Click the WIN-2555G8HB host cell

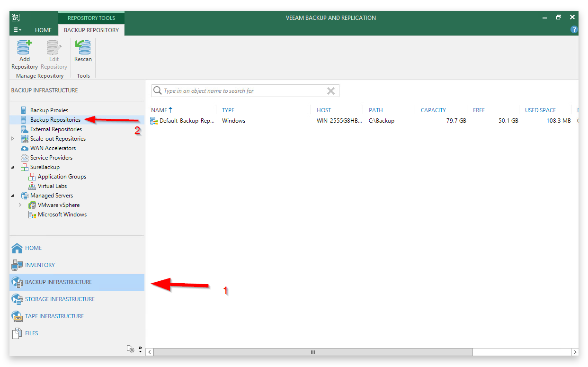point(339,121)
